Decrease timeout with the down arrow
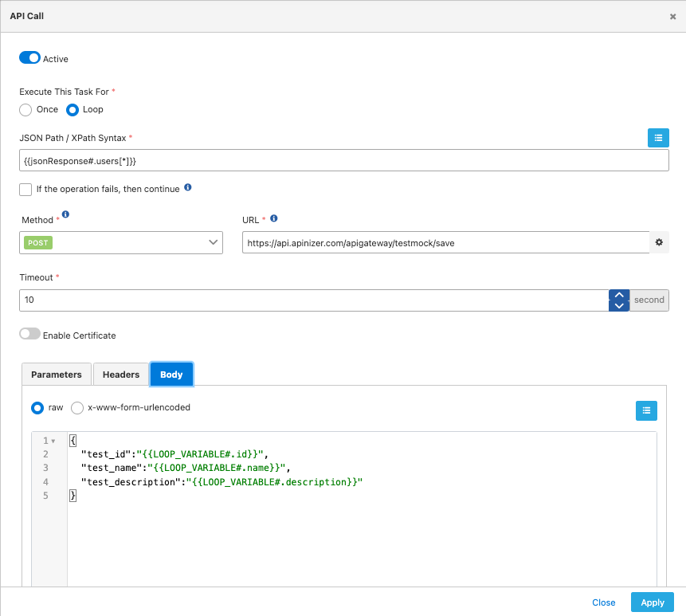 point(618,305)
